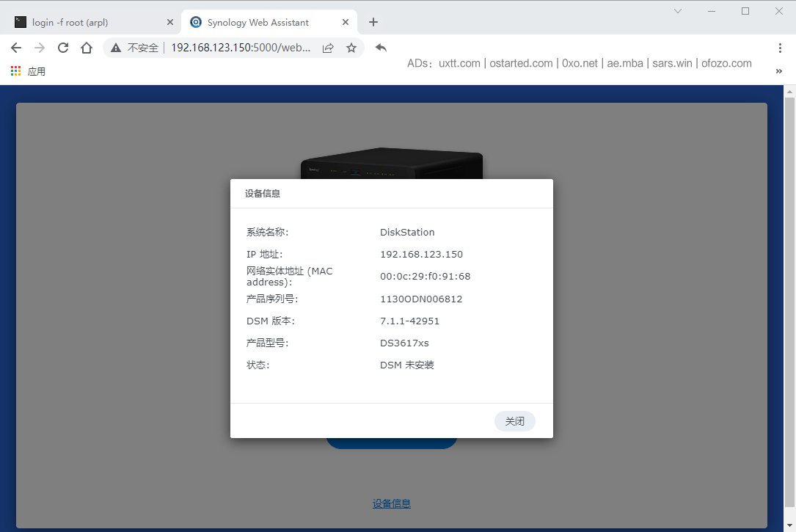796x532 pixels.
Task: Select the system name value DiskStation
Action: (x=407, y=232)
